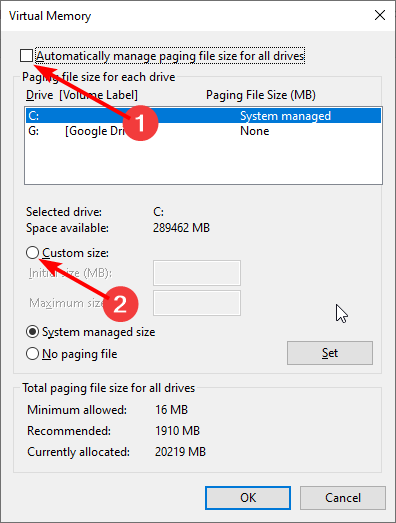Click the 20219 MB currently allocated value
This screenshot has width=396, height=523.
[180, 452]
